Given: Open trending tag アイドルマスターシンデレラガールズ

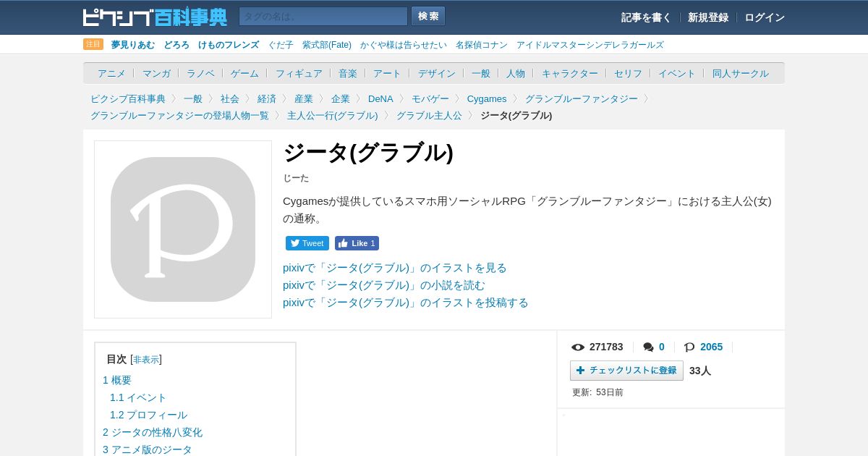Looking at the screenshot, I should click(590, 45).
